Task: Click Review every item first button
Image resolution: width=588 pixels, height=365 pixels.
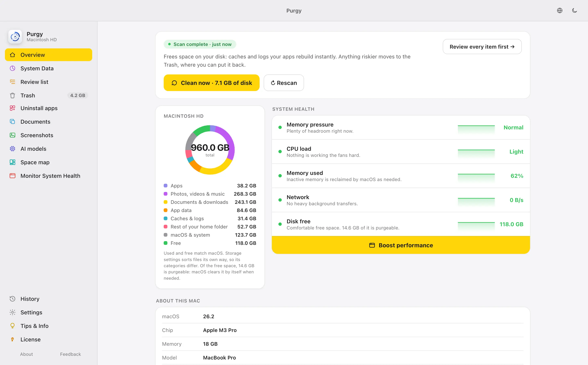Action: pos(482,47)
